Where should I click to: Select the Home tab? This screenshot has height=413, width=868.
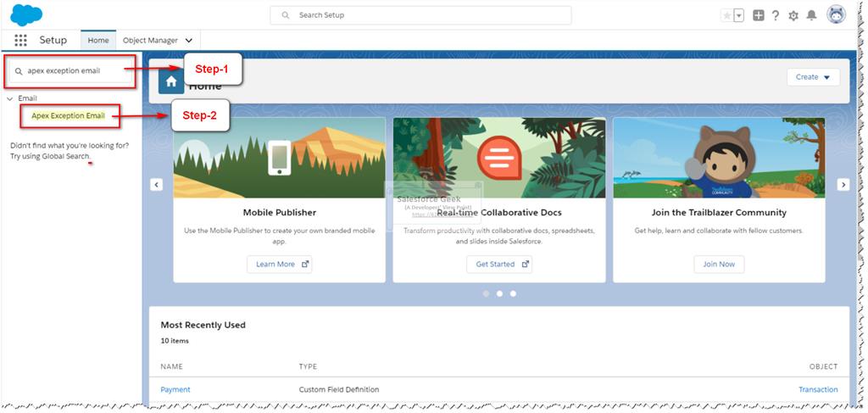[98, 41]
